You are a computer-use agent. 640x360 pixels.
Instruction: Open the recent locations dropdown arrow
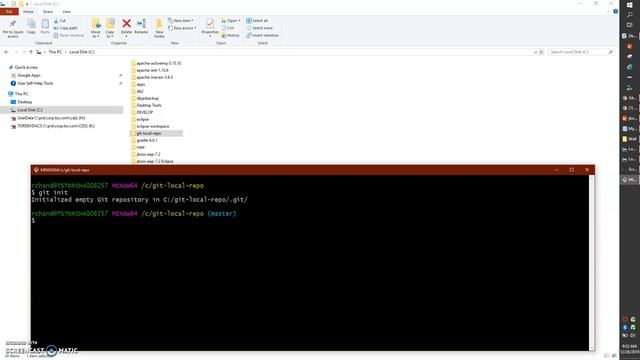pos(24,52)
